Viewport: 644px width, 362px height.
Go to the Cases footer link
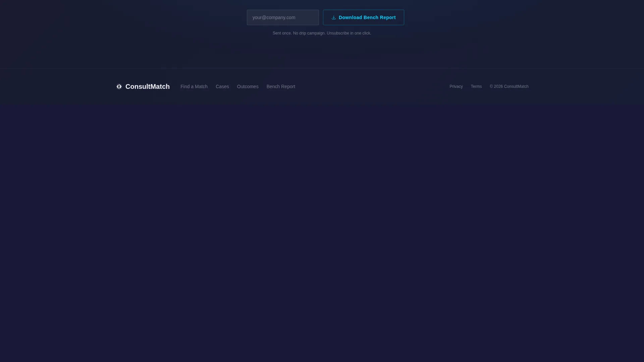[x=222, y=86]
